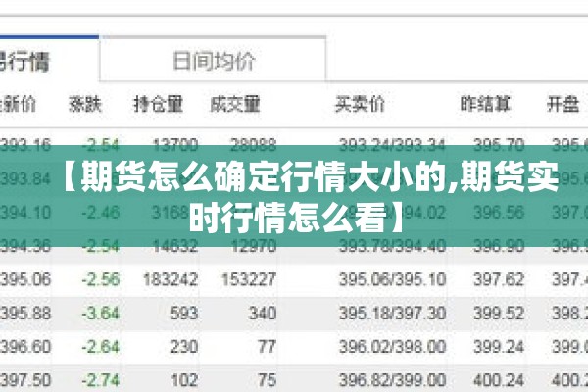Click the change value -2.46

click(x=101, y=213)
